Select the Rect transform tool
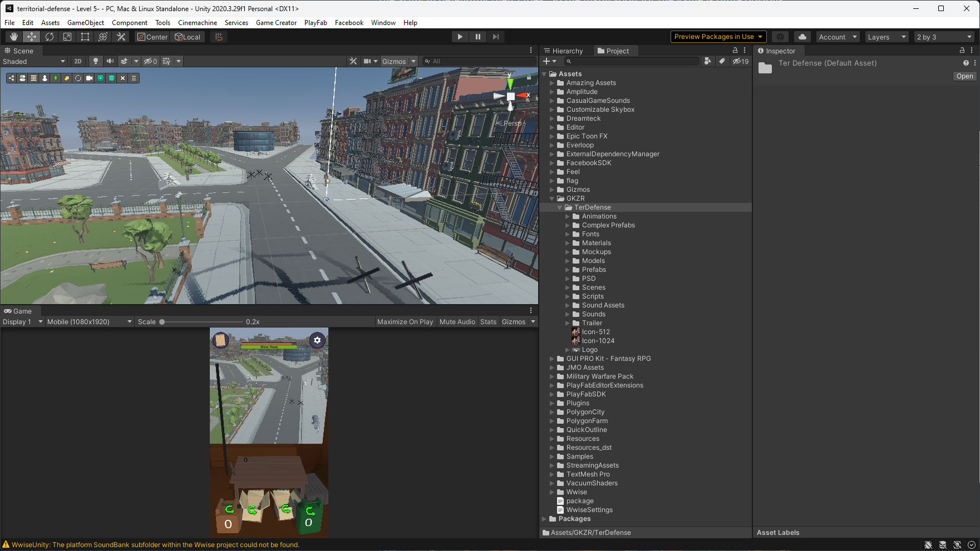 pyautogui.click(x=85, y=37)
